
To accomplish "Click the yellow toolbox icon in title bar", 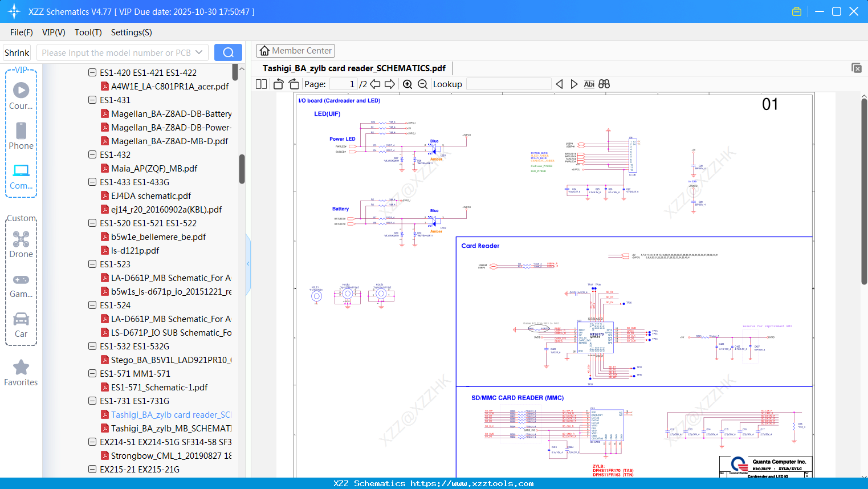I will pos(797,11).
